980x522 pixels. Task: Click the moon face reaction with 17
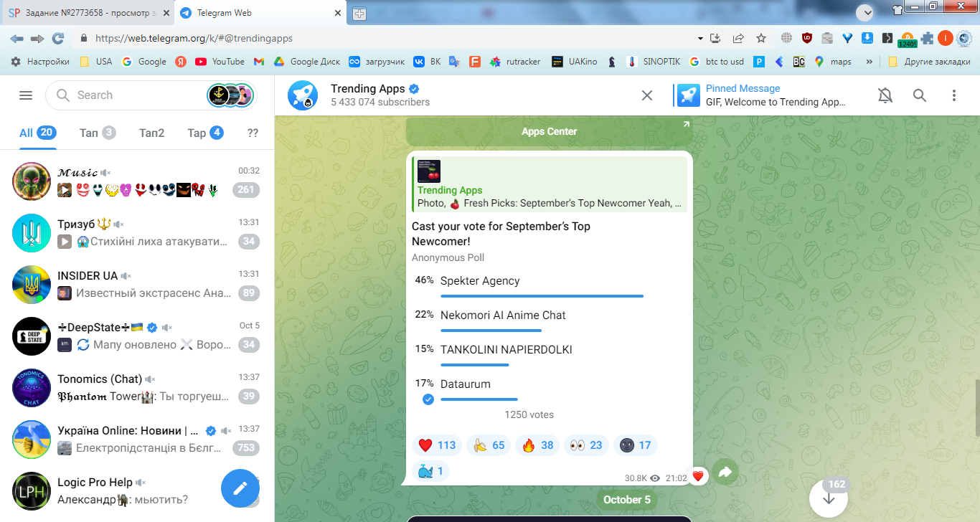(635, 445)
